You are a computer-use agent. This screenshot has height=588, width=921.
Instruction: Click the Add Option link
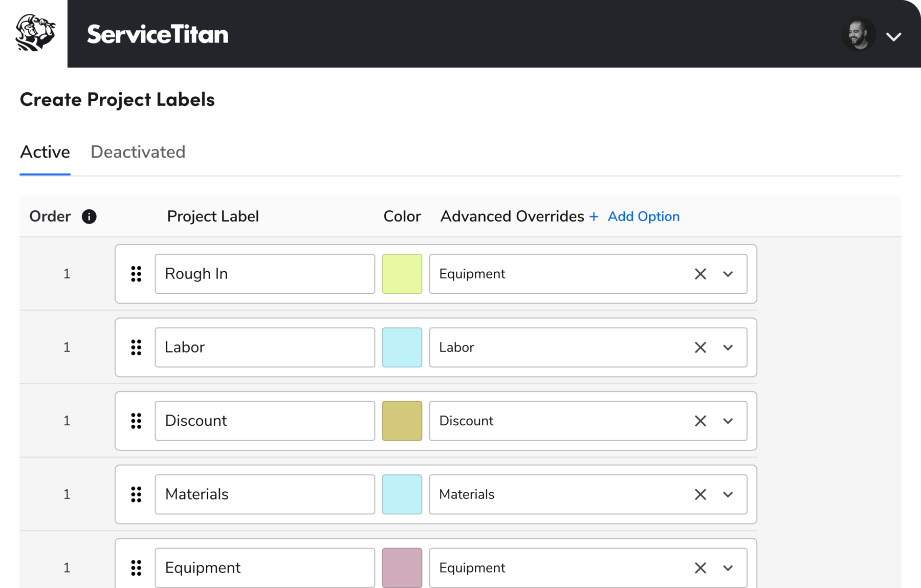[x=643, y=216]
